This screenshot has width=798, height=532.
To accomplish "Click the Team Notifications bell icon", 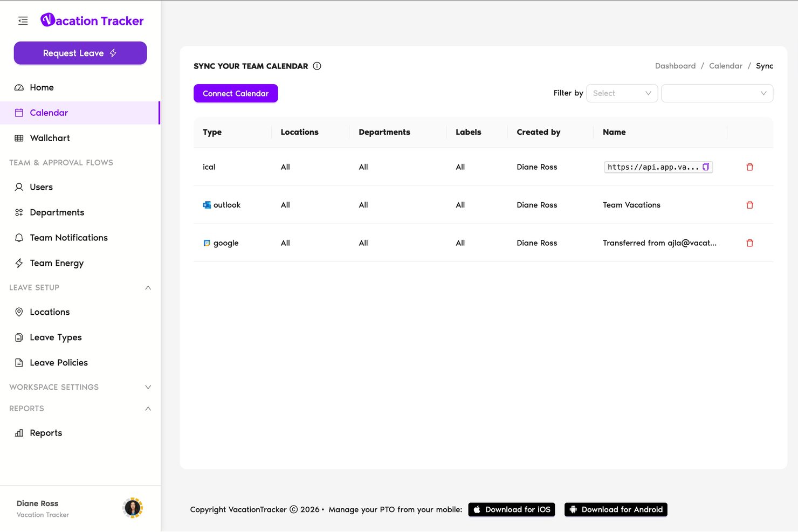I will pos(19,238).
